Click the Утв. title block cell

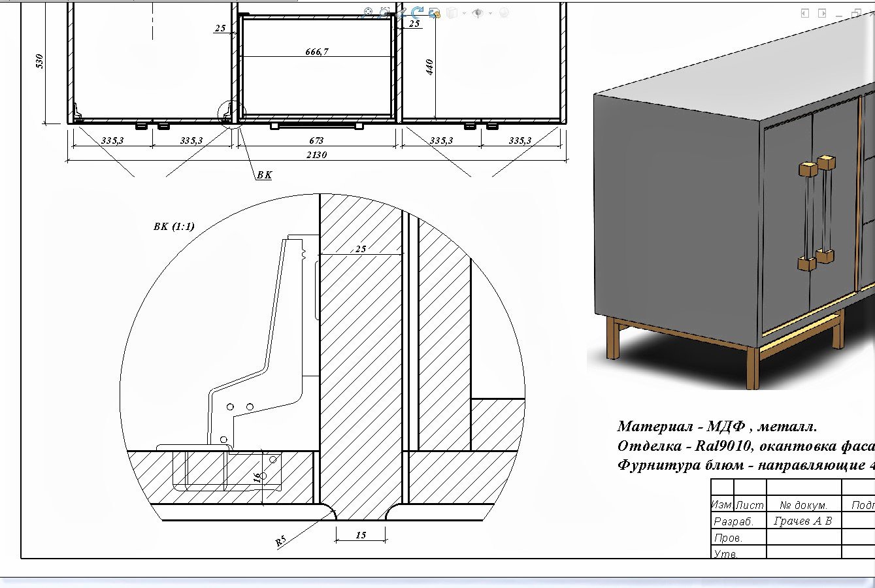(x=738, y=553)
